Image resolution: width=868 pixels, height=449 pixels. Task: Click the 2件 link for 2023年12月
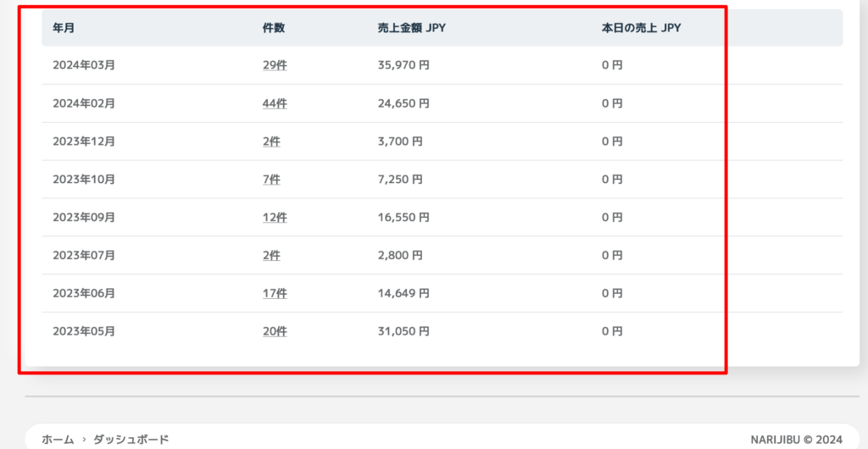(271, 141)
